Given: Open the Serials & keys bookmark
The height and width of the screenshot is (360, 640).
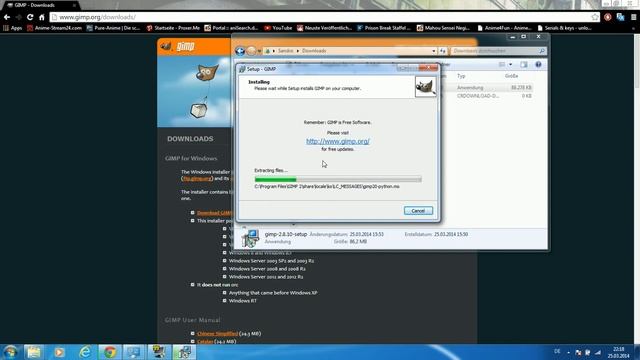Looking at the screenshot, I should (564, 28).
